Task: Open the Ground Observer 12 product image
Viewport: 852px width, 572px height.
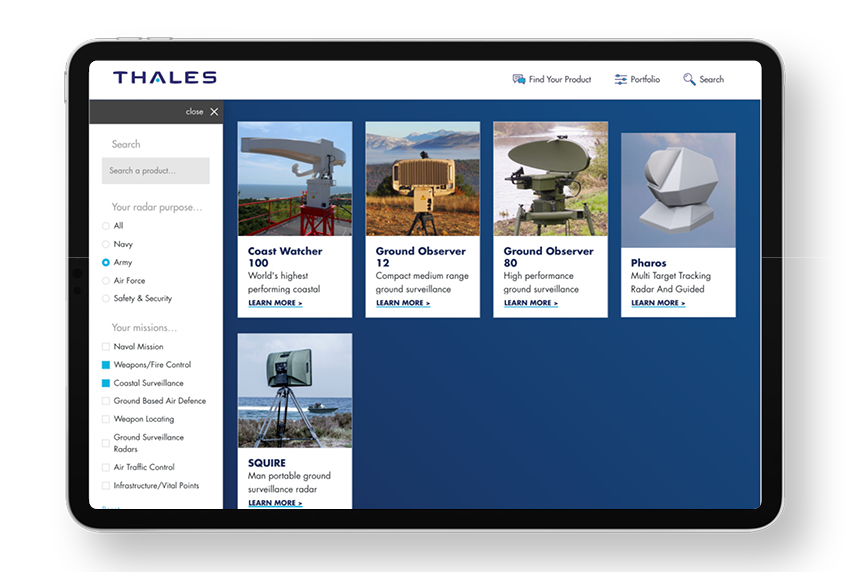Action: pyautogui.click(x=423, y=179)
